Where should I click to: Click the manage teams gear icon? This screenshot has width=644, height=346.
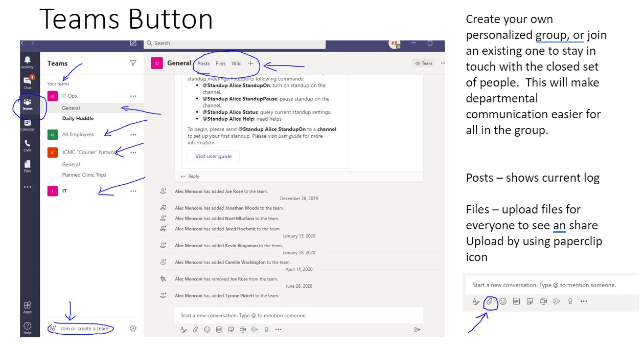pos(133,329)
